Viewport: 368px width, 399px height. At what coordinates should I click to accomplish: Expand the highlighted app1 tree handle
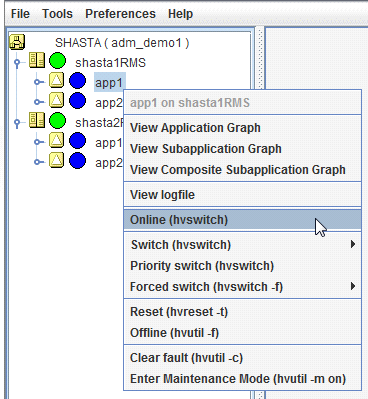[x=38, y=82]
